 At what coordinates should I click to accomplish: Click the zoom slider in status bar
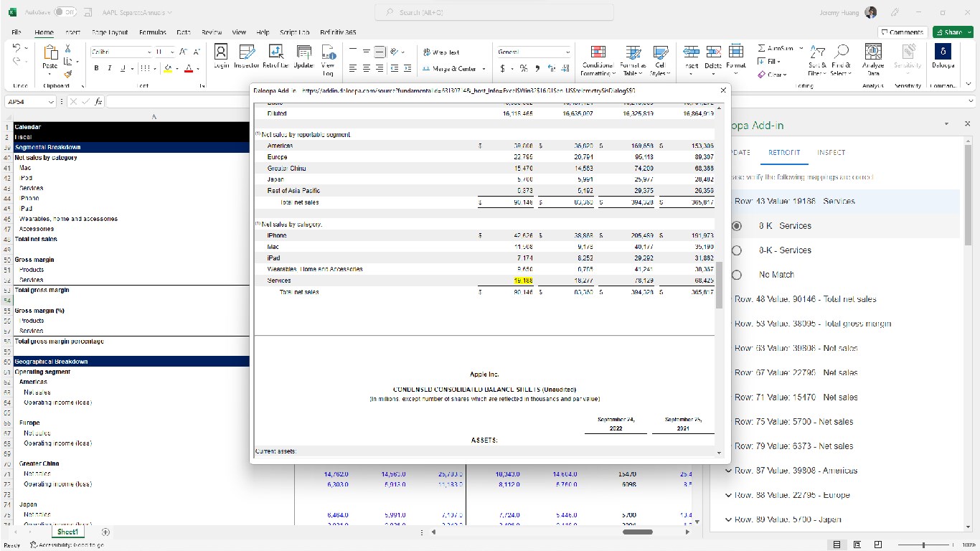point(923,545)
